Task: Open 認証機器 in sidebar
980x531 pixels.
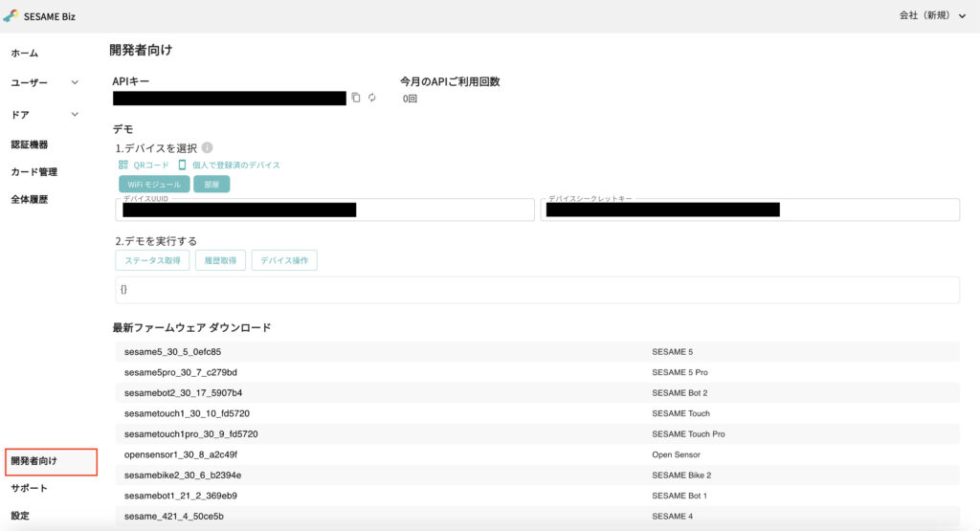Action: [30, 144]
